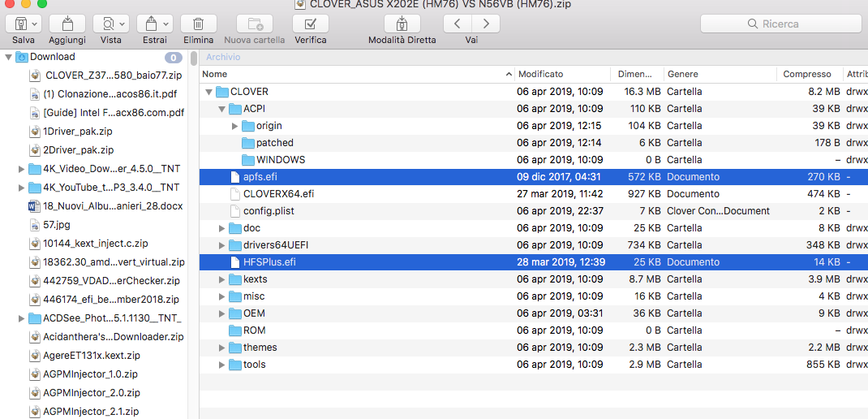This screenshot has width=868, height=419.
Task: Select 2Driver_pak.zip archive icon
Action: 36,150
